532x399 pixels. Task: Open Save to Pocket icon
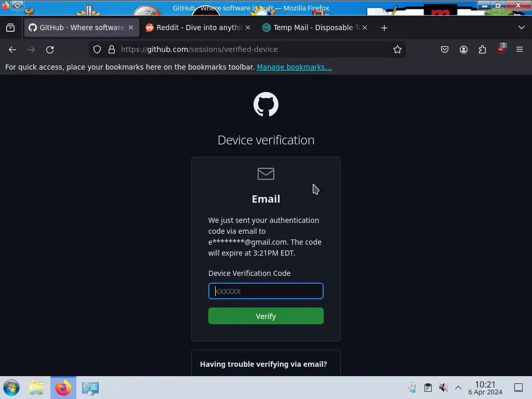(445, 49)
